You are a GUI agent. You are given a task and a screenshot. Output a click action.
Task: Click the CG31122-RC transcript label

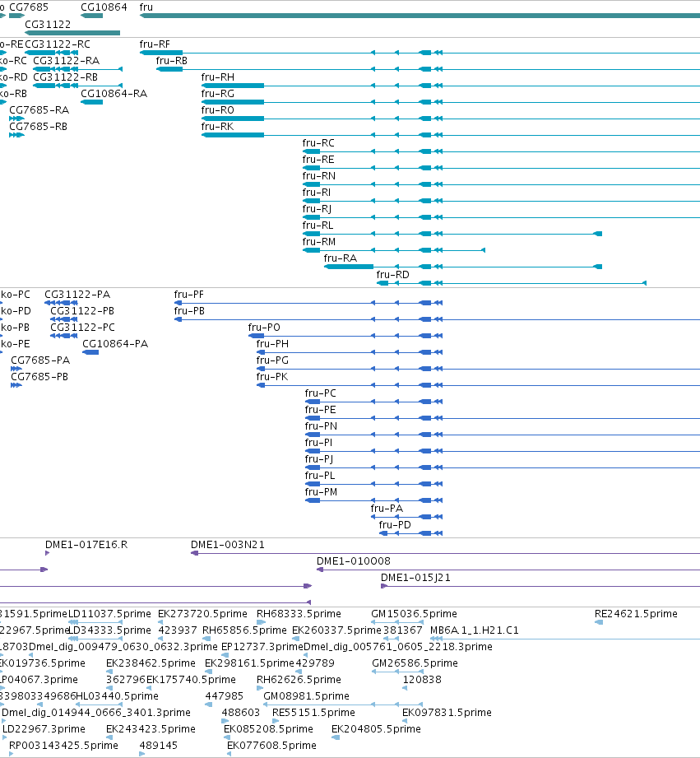(58, 44)
